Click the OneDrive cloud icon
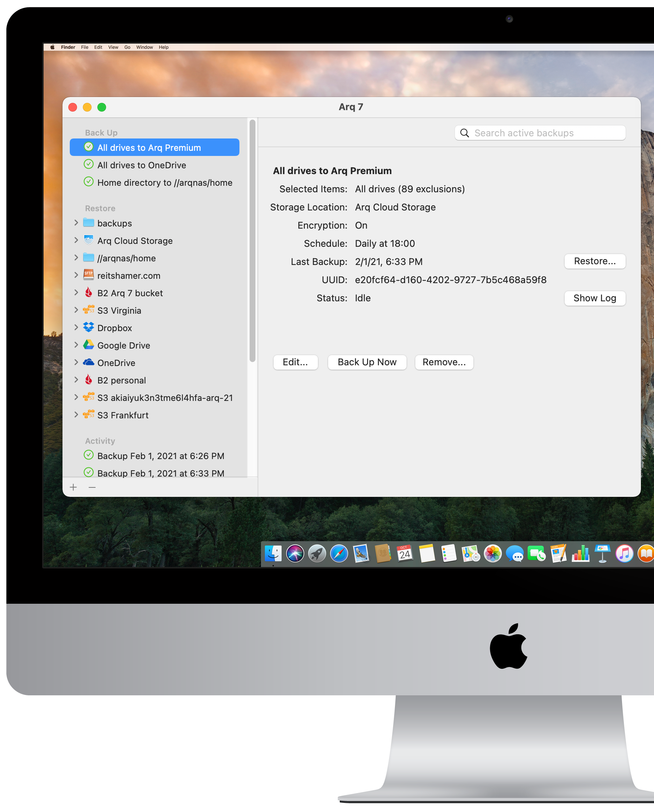 point(89,362)
